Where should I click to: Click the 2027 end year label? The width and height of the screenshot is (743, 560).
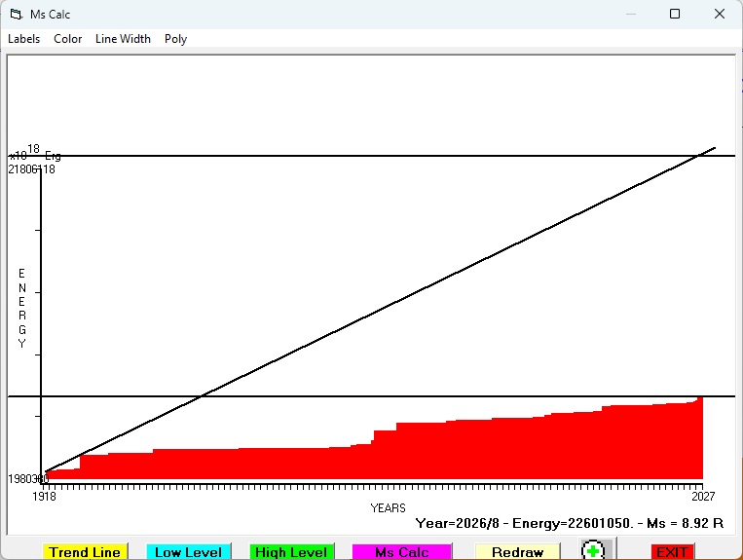point(703,496)
